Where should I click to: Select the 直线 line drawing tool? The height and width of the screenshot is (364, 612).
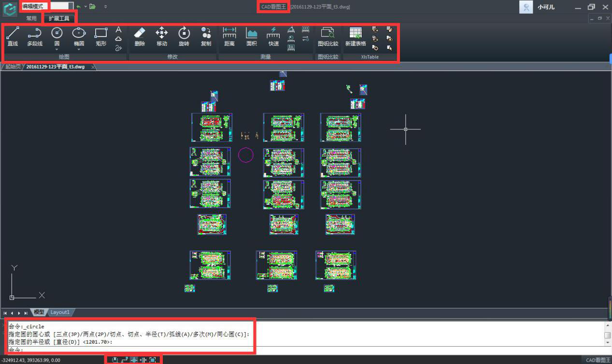coord(13,37)
